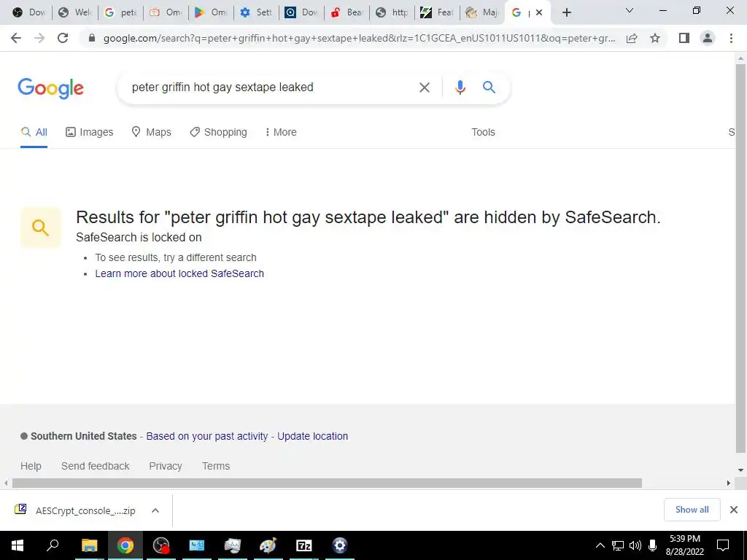Bookmark this page with star icon
Screen dimensions: 747x560
(x=655, y=38)
